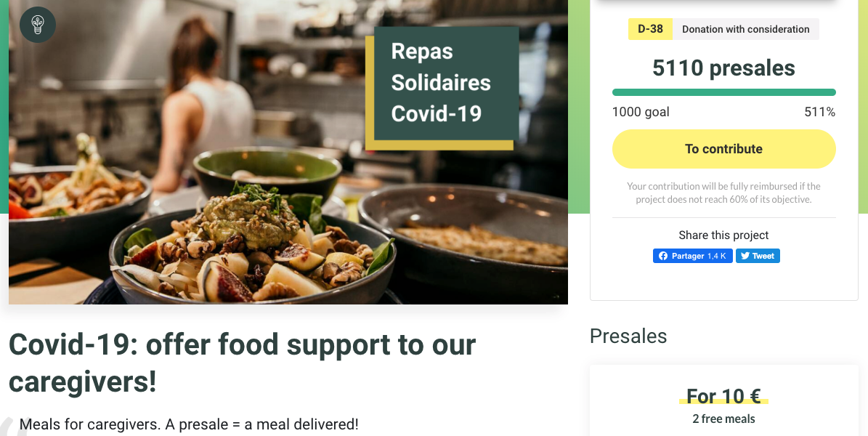Image resolution: width=868 pixels, height=436 pixels.
Task: Click the Share this project heading
Action: pos(723,235)
